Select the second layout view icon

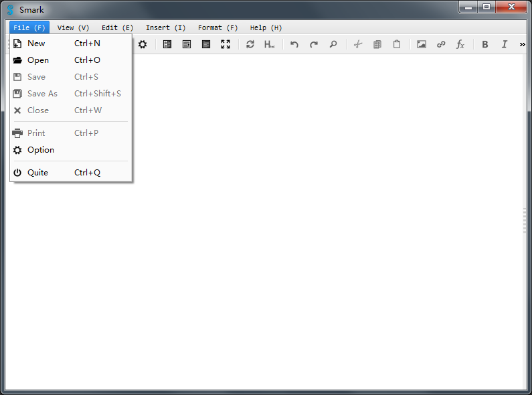[187, 44]
